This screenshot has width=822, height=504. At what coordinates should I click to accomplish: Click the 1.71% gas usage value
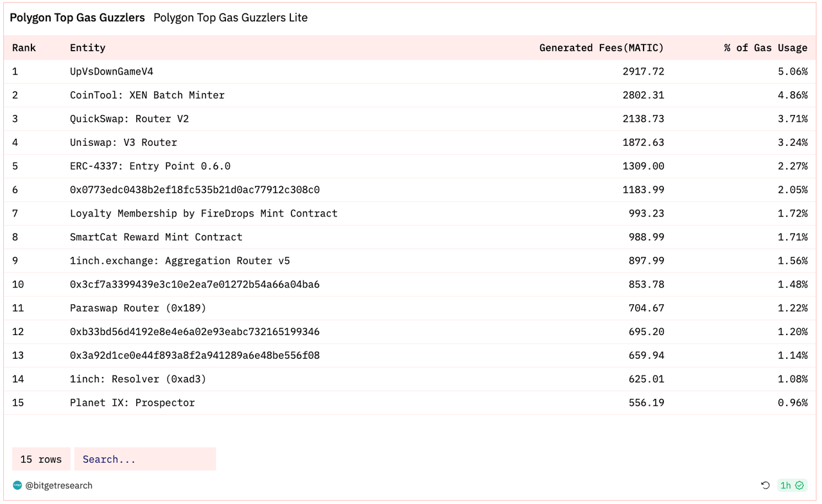tap(792, 237)
